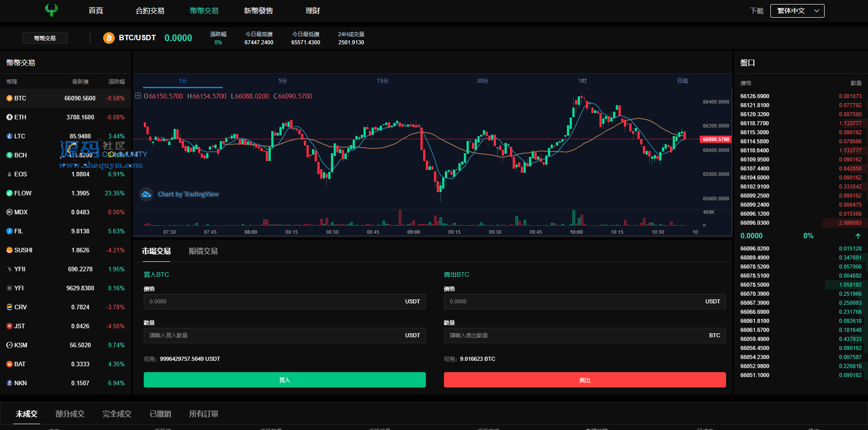
Task: Click bid price 66051.1000 in order book
Action: [755, 375]
